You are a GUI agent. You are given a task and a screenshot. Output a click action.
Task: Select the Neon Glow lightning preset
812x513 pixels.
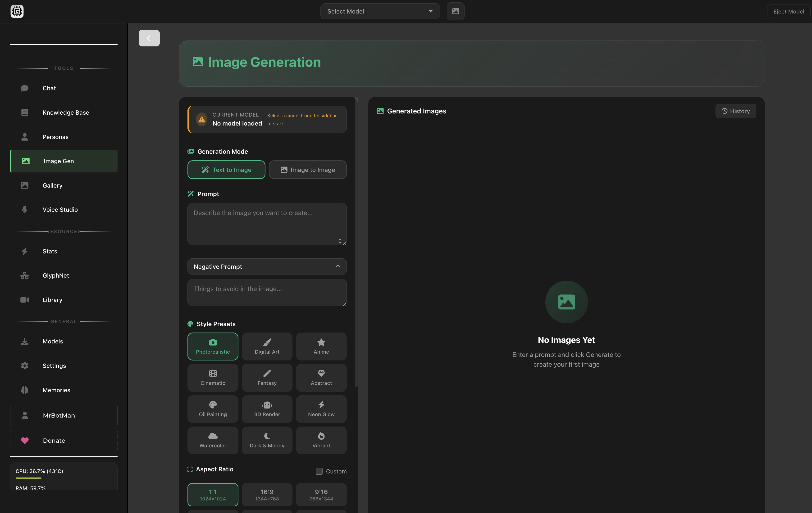pyautogui.click(x=321, y=409)
